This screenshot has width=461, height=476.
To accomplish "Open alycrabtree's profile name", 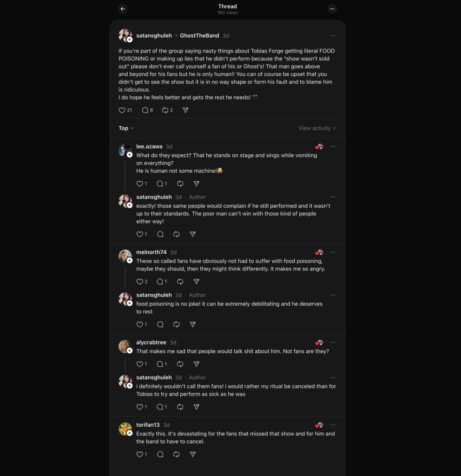I will pyautogui.click(x=151, y=343).
